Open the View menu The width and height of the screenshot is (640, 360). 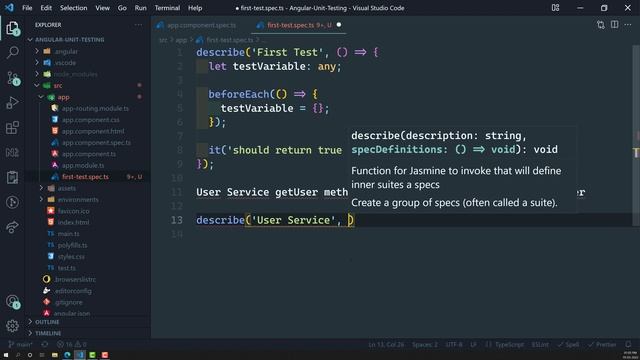[102, 8]
